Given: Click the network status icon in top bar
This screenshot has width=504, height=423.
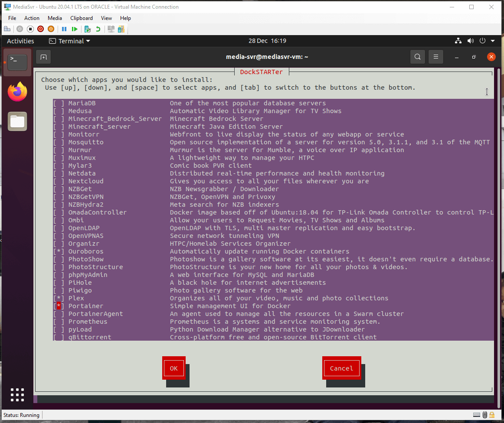Looking at the screenshot, I should (x=458, y=41).
